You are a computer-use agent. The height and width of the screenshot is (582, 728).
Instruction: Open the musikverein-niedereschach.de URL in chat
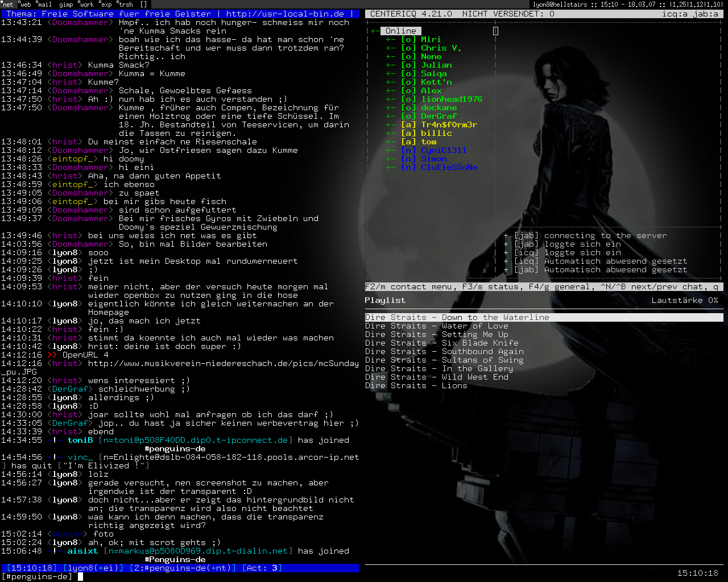[x=223, y=364]
